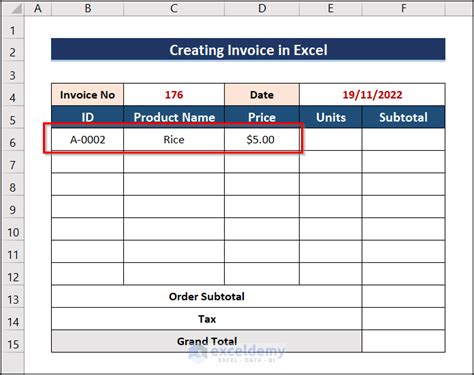Select the 'Rice' product cell
Image resolution: width=474 pixels, height=375 pixels.
click(x=174, y=139)
